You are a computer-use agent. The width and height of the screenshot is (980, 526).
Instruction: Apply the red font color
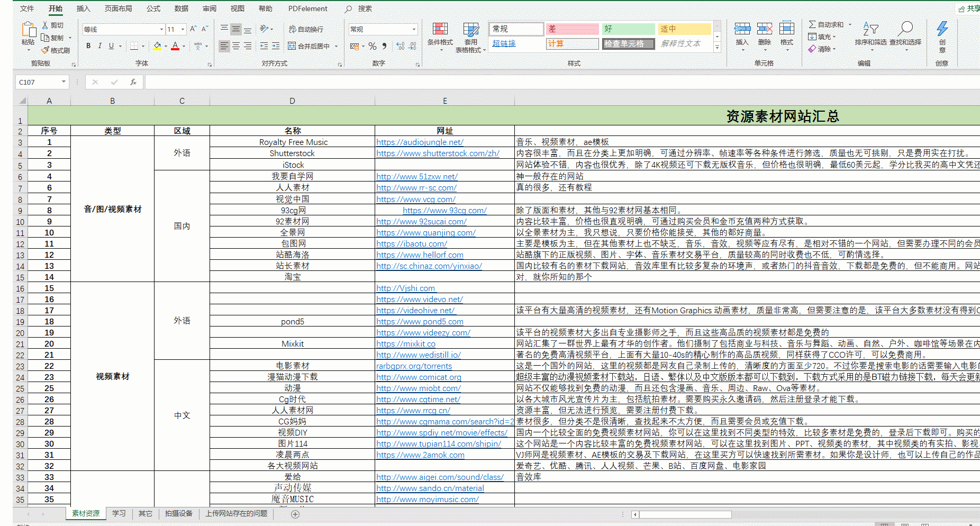coord(175,46)
